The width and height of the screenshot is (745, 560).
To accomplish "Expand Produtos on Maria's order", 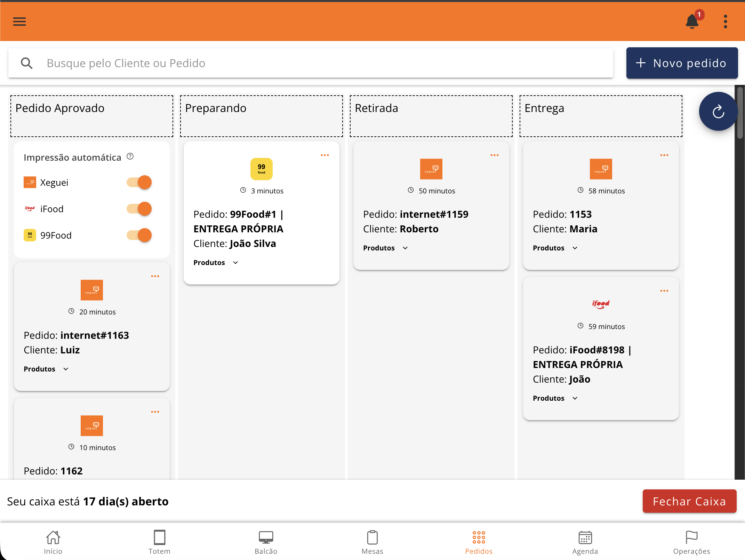I will [x=555, y=248].
